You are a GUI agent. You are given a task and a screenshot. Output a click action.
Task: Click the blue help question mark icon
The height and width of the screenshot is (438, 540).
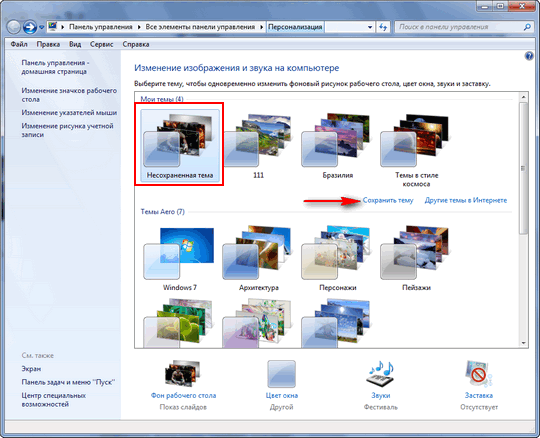[529, 56]
